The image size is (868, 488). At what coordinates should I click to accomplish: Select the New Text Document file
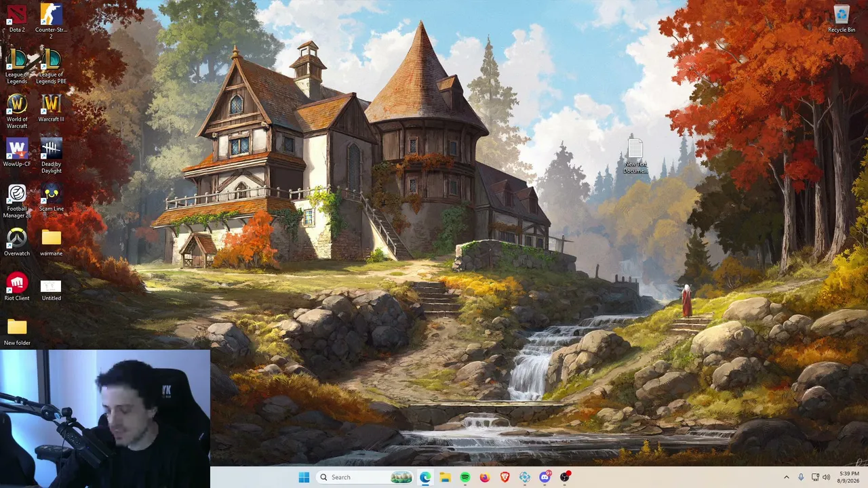tap(635, 156)
